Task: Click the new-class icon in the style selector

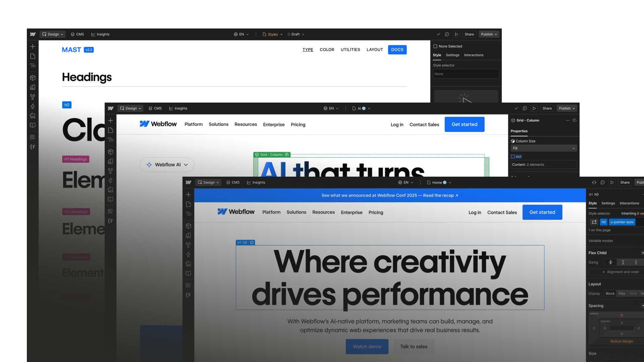Action: [x=594, y=222]
